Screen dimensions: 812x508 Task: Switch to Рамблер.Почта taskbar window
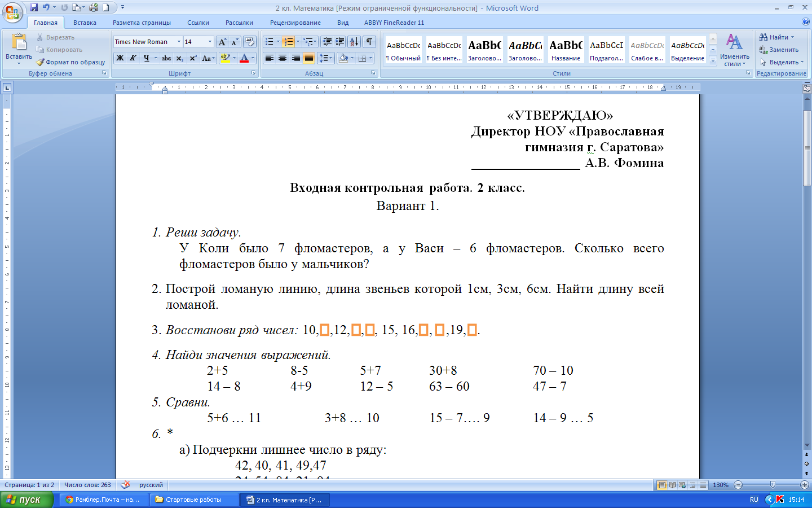(103, 500)
